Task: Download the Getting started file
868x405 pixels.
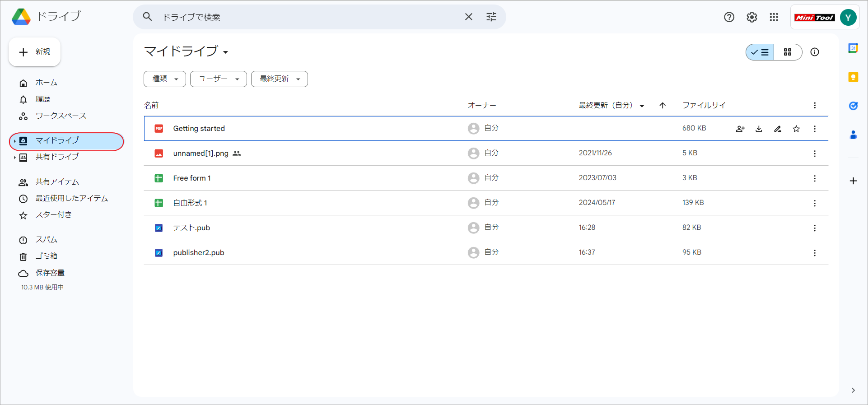Action: coord(759,129)
